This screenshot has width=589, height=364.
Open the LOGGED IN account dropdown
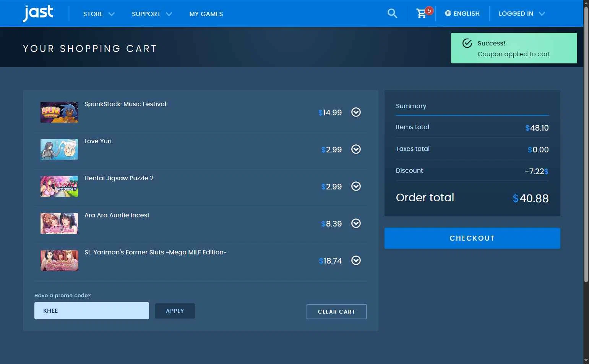(x=522, y=13)
